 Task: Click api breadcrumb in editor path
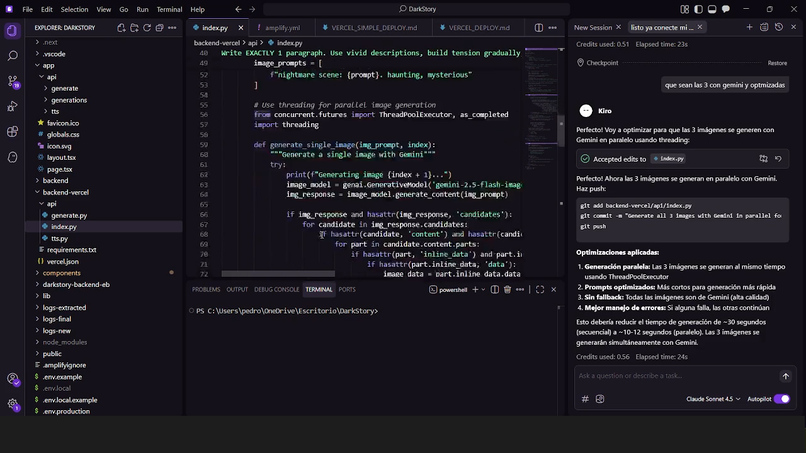tap(252, 43)
